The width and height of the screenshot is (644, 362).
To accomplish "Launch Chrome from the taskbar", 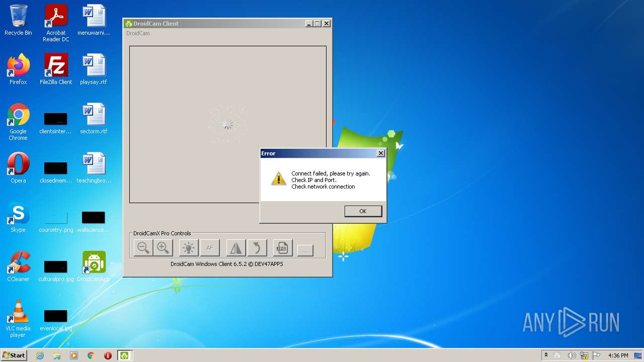I will coord(91,355).
